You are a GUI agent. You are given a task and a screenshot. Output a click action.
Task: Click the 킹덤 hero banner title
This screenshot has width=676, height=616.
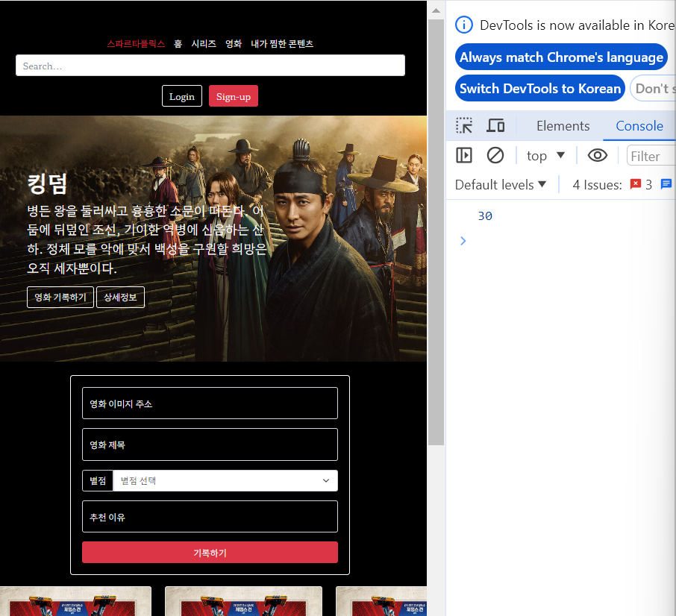48,184
